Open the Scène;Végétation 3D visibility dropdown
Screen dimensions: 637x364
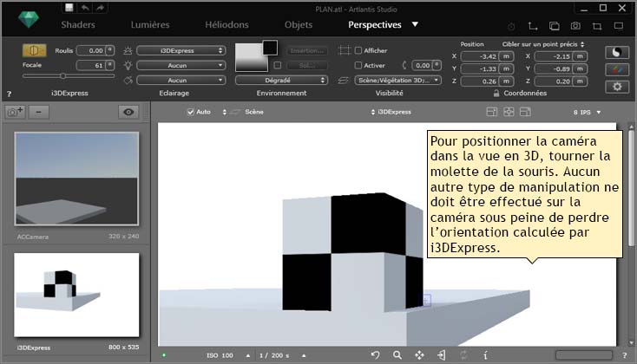pyautogui.click(x=397, y=80)
